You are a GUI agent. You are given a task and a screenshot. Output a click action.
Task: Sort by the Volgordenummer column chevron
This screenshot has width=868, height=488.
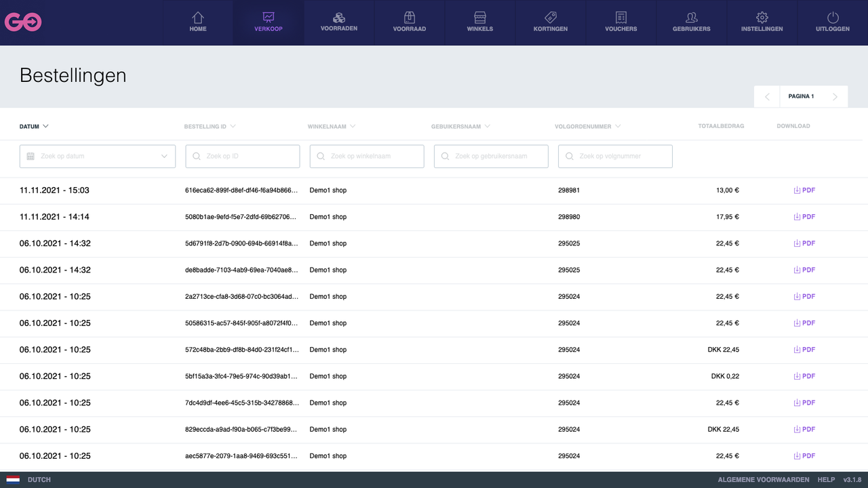(x=618, y=126)
